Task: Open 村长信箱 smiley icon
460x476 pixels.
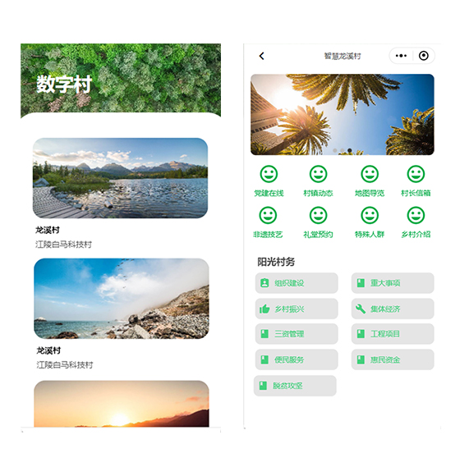Action: [x=416, y=174]
